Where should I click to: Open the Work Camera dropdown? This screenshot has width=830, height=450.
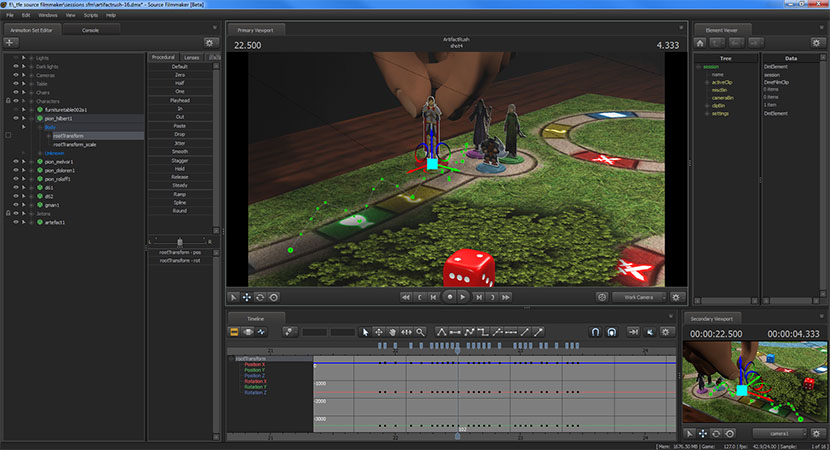click(x=639, y=298)
